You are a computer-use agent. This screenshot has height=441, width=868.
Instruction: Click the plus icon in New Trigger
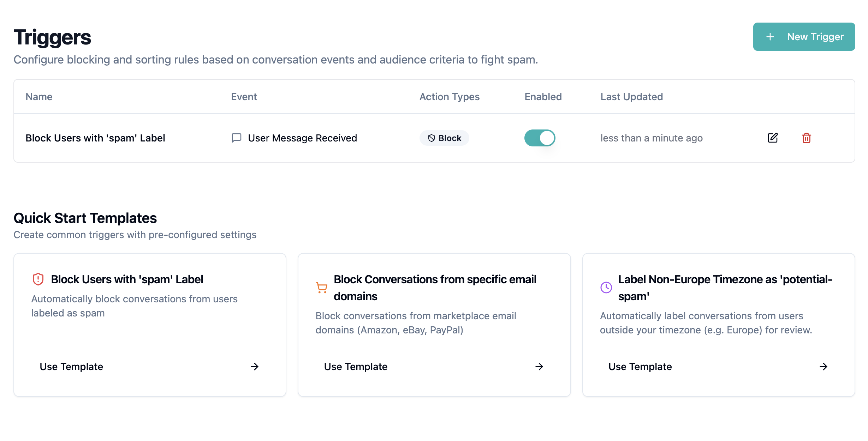pos(770,37)
